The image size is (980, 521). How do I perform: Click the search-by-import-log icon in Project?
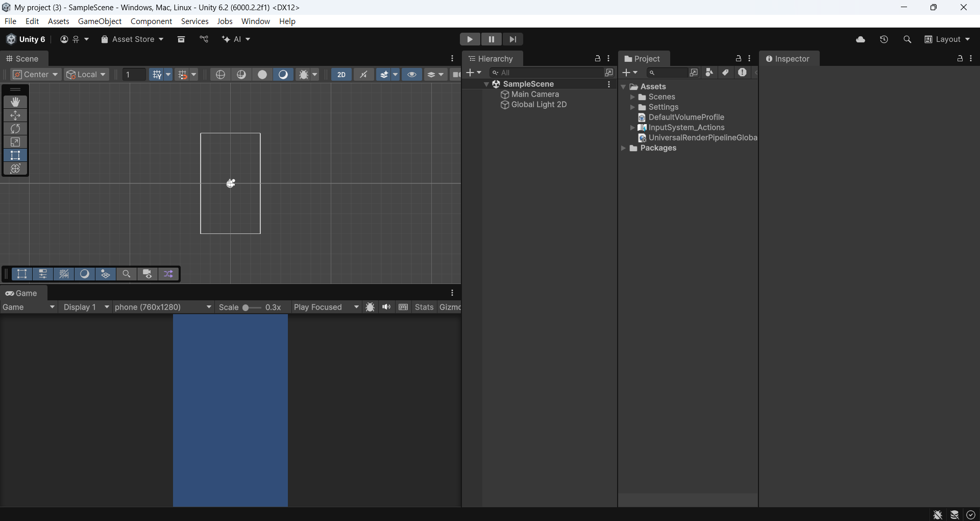742,73
